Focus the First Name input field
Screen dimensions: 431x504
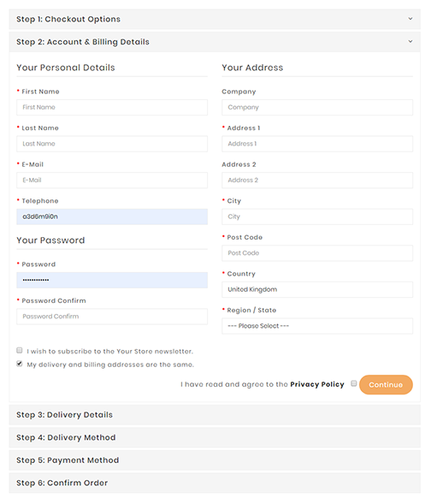(112, 107)
